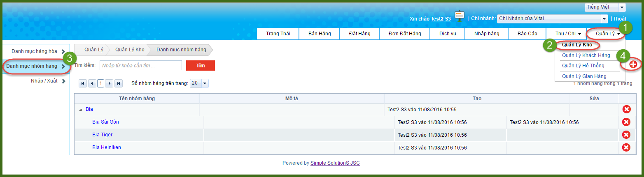Viewport: 644px width, 177px height.
Task: Click the notification board icon
Action: click(x=460, y=16)
